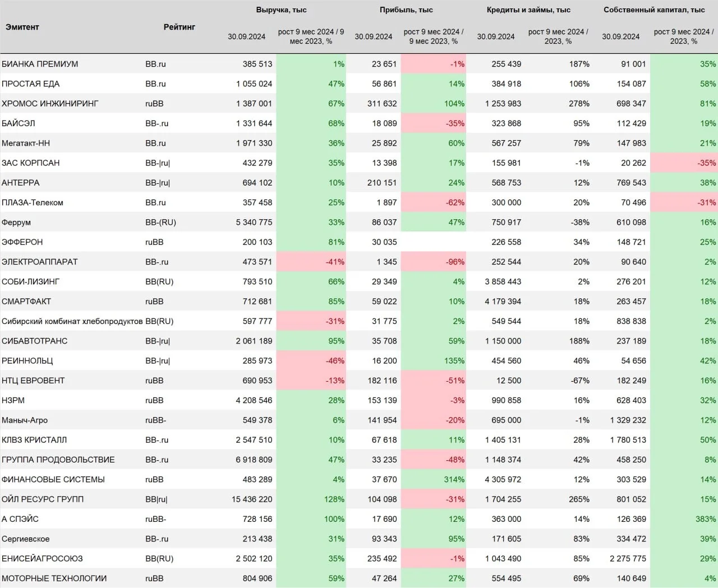Click issuer "ЗАС КОРПСАН"
The width and height of the screenshot is (718, 588).
tap(30, 163)
